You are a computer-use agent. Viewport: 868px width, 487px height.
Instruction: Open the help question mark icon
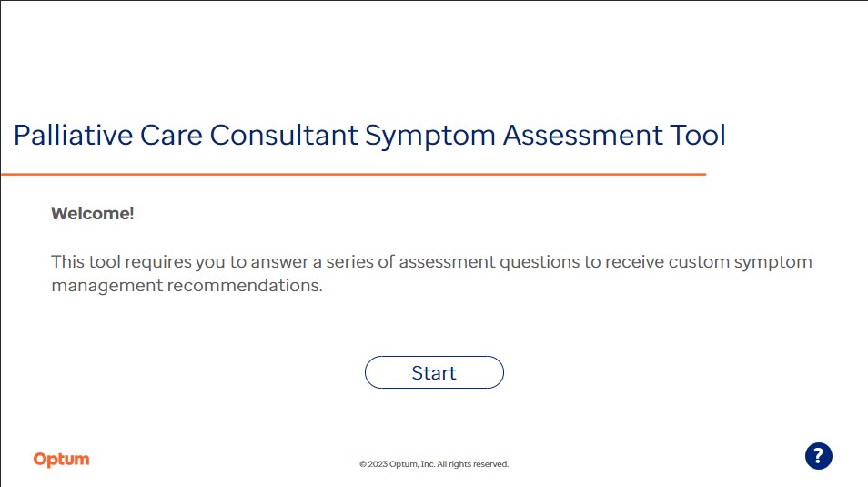818,456
